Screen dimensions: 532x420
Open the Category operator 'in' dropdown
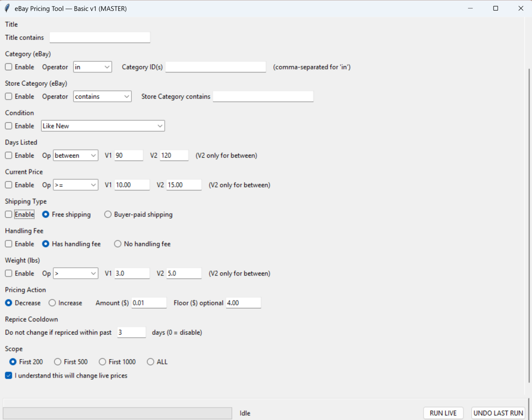pyautogui.click(x=92, y=67)
